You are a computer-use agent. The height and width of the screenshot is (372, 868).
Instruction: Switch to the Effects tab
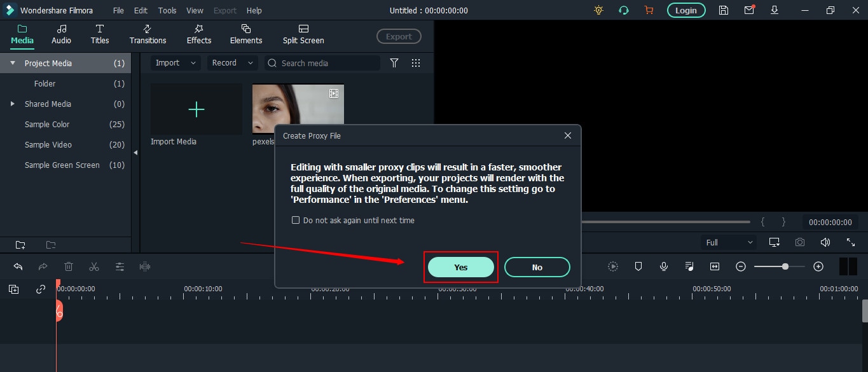tap(198, 34)
